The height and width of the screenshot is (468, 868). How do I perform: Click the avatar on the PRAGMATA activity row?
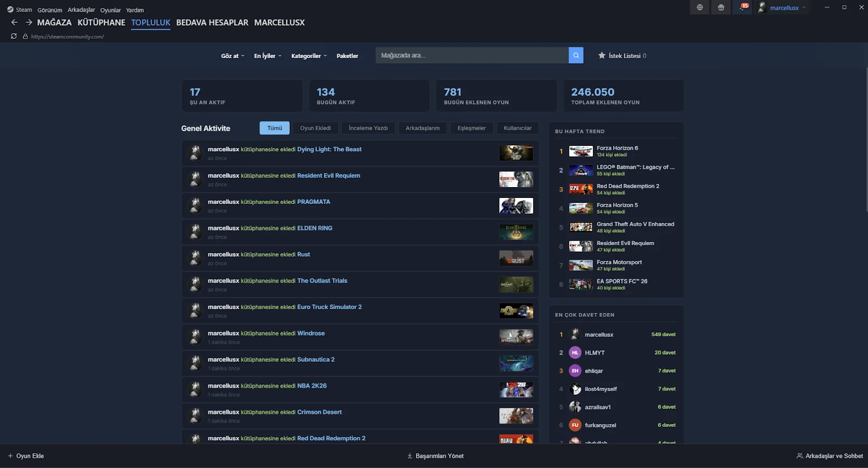pos(195,206)
